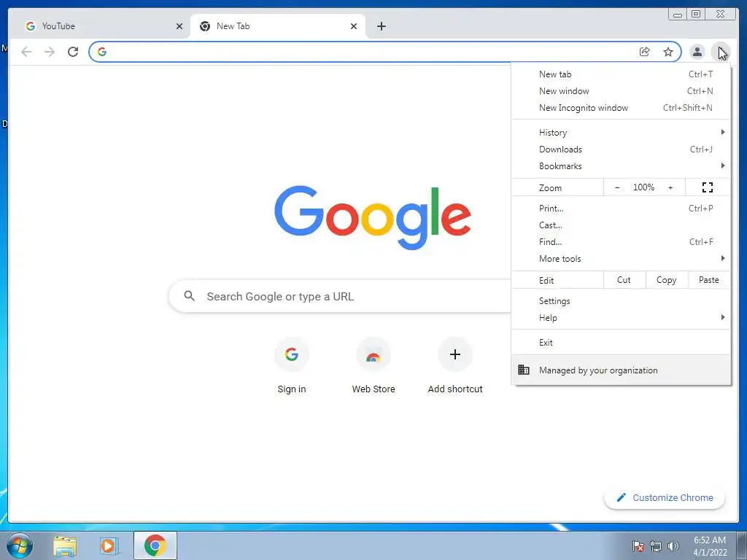Click the three-dot Chrome menu button

720,52
